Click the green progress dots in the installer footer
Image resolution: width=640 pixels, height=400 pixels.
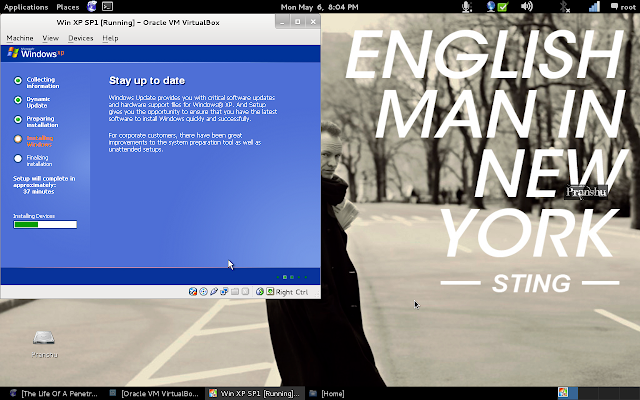click(x=292, y=277)
